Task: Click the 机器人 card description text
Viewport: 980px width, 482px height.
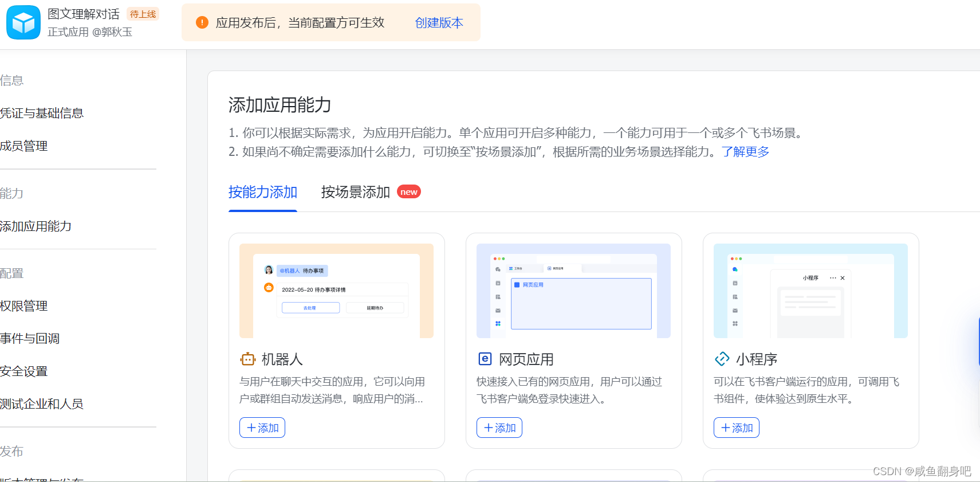Action: [332, 390]
